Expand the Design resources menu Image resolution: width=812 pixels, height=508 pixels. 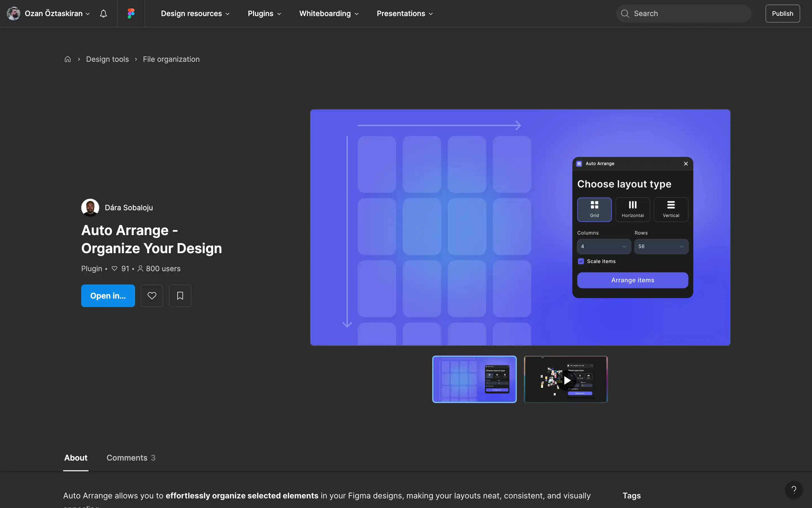click(x=195, y=14)
